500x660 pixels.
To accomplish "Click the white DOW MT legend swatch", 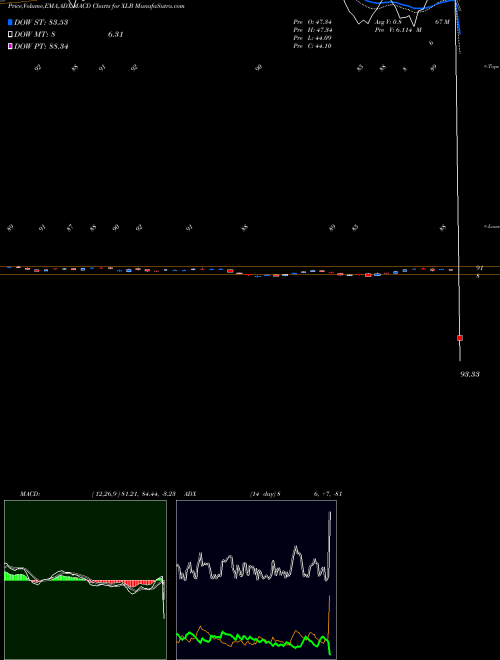I will point(10,35).
